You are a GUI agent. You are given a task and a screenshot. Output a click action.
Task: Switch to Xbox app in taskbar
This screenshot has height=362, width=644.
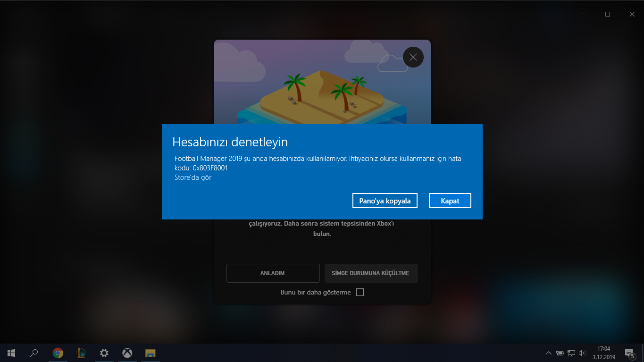127,353
